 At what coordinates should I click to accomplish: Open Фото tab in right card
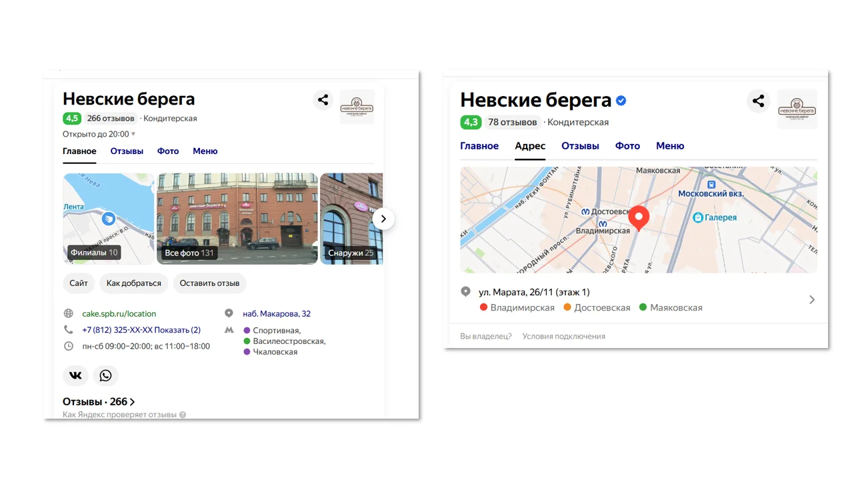pos(627,146)
